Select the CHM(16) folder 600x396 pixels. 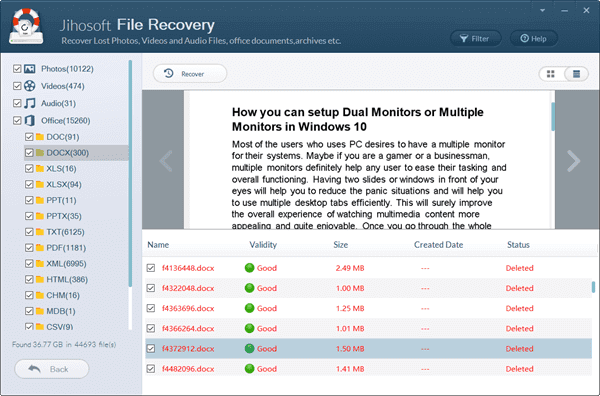(x=63, y=295)
